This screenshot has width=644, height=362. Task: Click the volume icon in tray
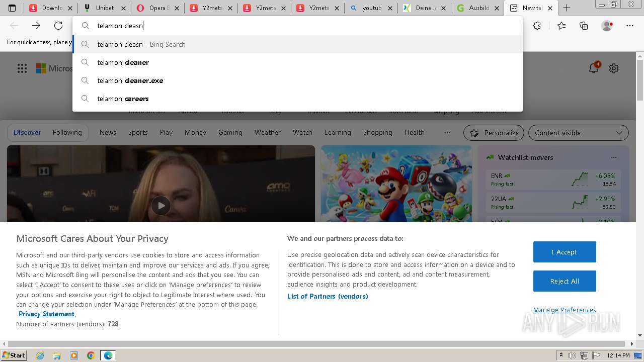coord(572,355)
